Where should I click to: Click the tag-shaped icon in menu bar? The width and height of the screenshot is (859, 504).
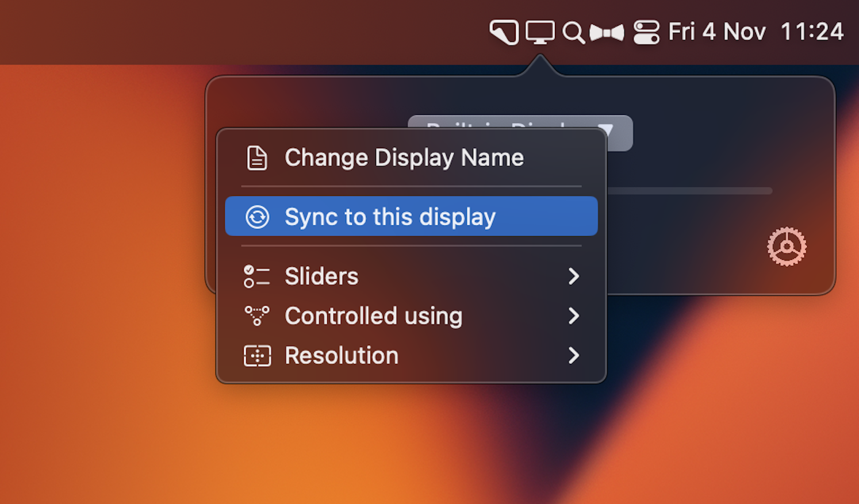tap(504, 32)
